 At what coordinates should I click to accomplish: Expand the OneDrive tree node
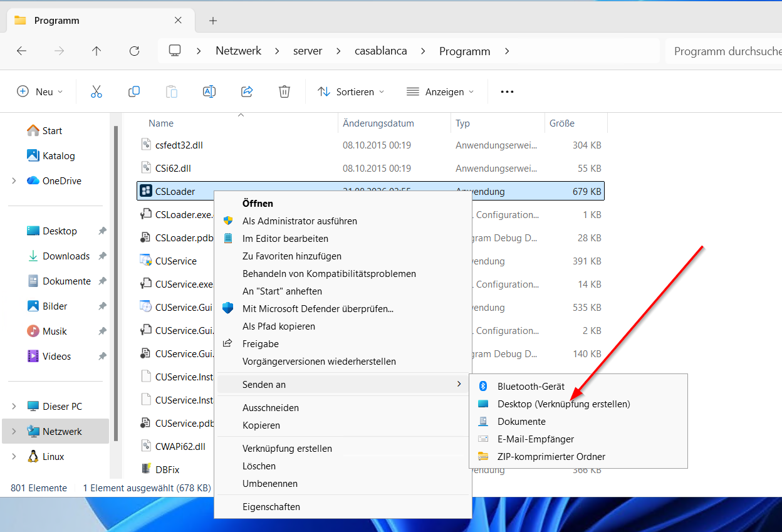point(14,181)
